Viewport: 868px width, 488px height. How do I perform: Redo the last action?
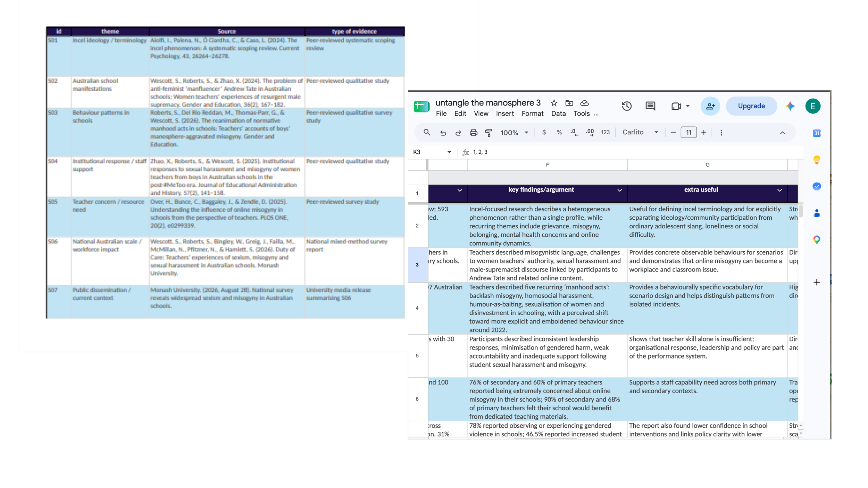(458, 133)
